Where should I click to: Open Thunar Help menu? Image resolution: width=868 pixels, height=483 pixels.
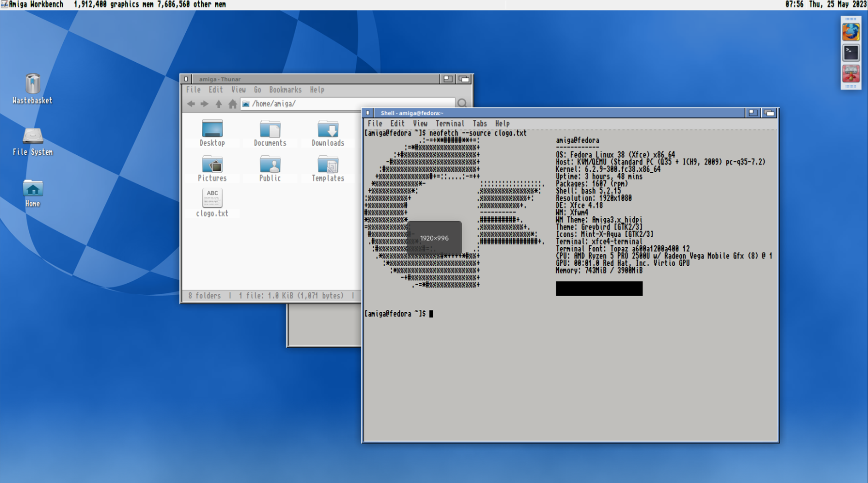pyautogui.click(x=317, y=90)
